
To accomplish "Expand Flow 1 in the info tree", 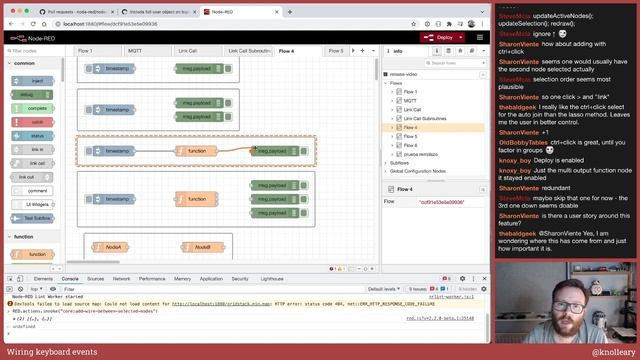I will click(392, 92).
